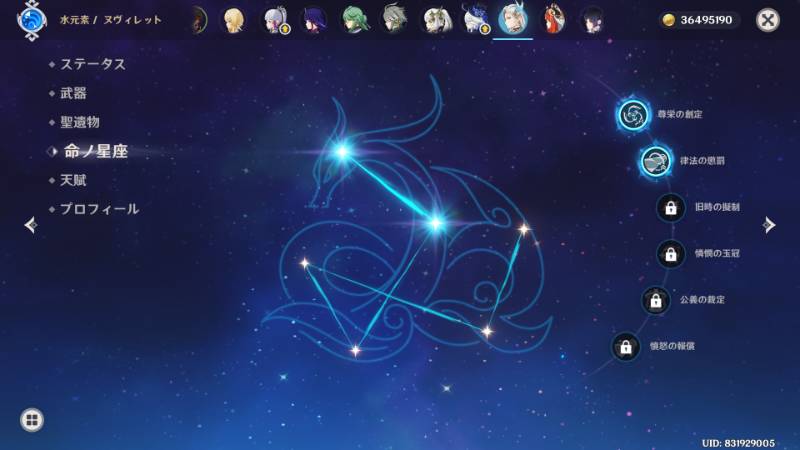Screen dimensions: 800x450
Task: Select the purple-haired character portrait
Action: (x=313, y=20)
